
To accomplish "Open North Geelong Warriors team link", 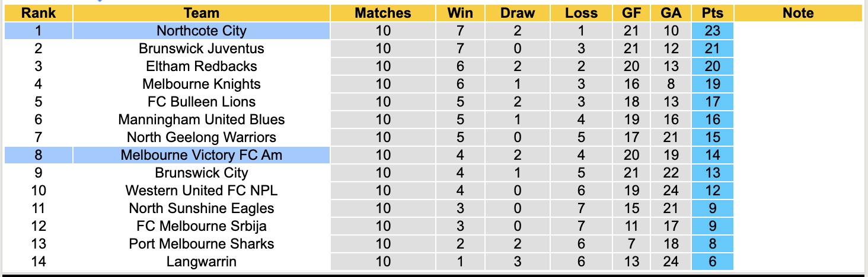I will tap(202, 137).
